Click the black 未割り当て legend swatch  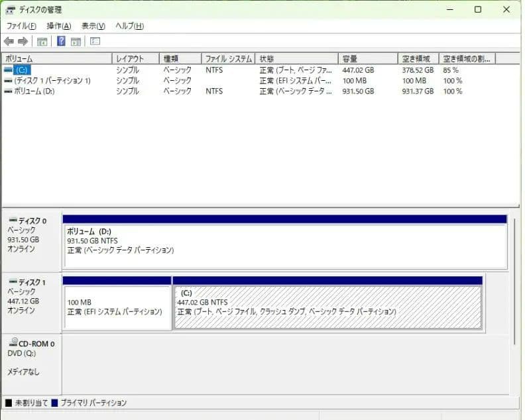click(x=9, y=403)
